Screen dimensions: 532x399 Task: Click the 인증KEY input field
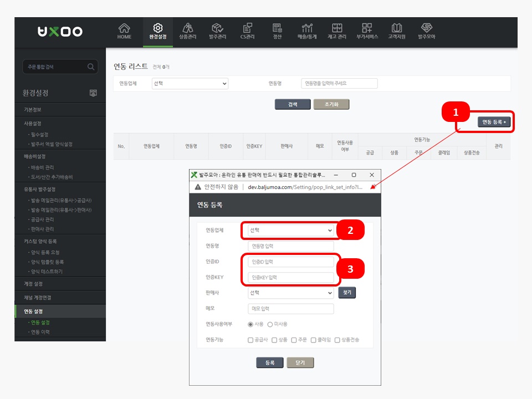point(291,277)
